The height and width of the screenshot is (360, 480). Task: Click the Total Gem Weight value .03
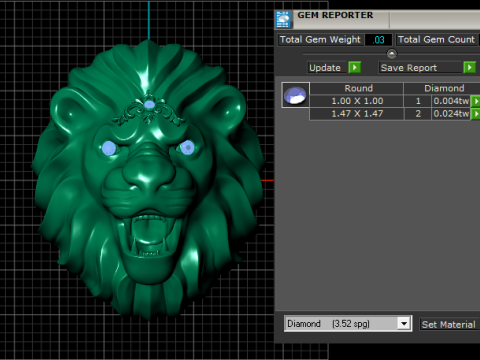pyautogui.click(x=378, y=40)
